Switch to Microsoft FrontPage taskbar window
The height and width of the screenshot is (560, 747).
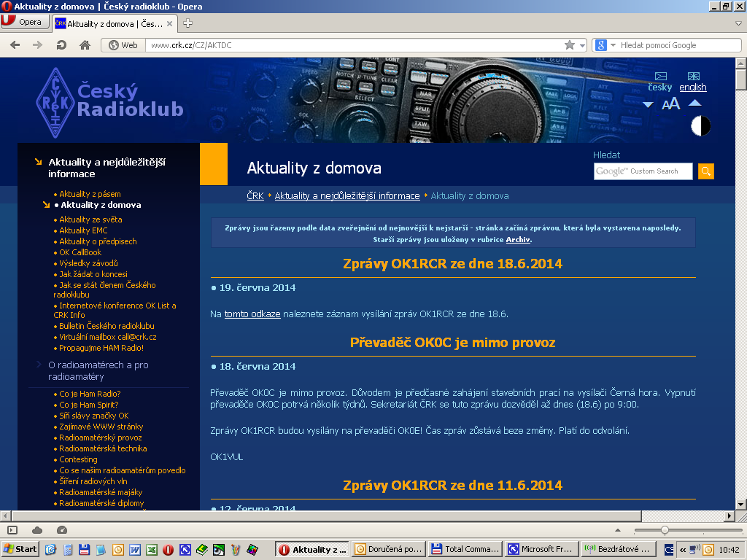(x=541, y=550)
